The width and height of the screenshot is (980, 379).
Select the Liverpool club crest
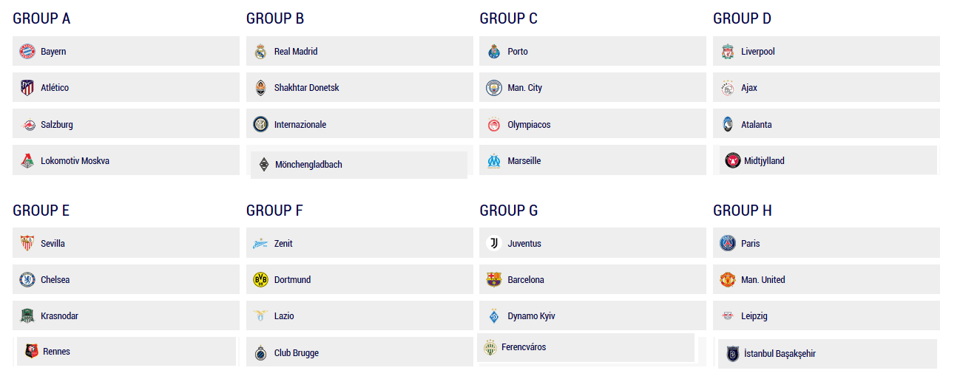[728, 52]
